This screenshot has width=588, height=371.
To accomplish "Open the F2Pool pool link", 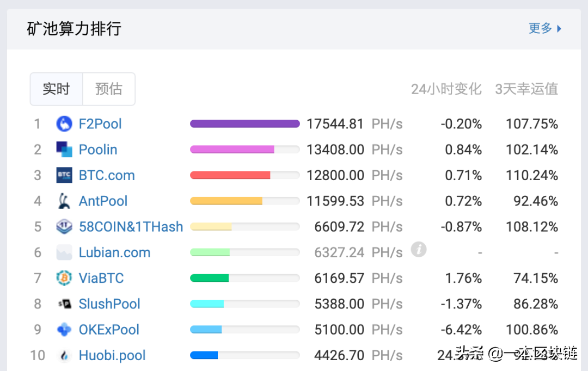I will 100,124.
